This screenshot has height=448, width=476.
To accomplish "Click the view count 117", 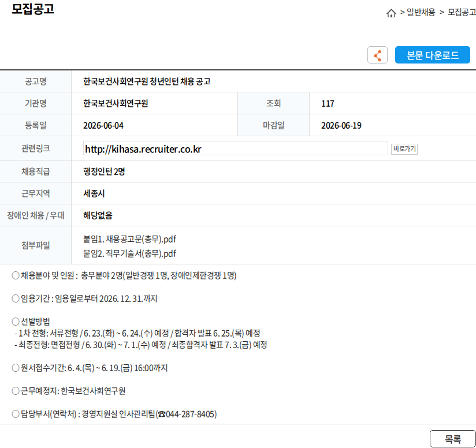I will pos(328,104).
